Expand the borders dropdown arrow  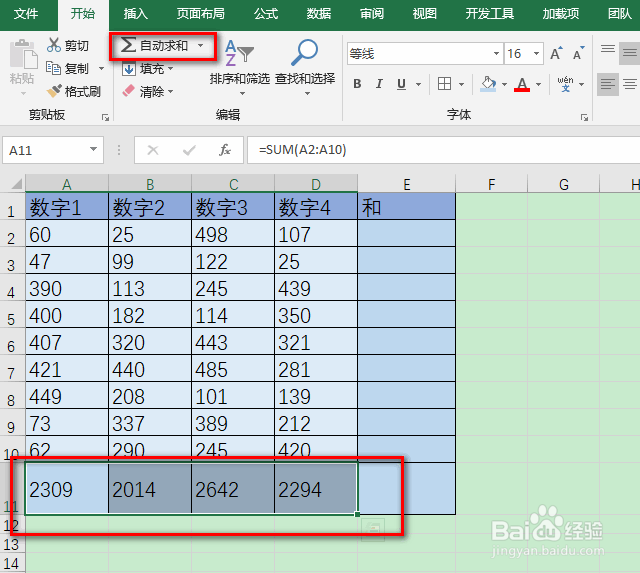[x=462, y=84]
